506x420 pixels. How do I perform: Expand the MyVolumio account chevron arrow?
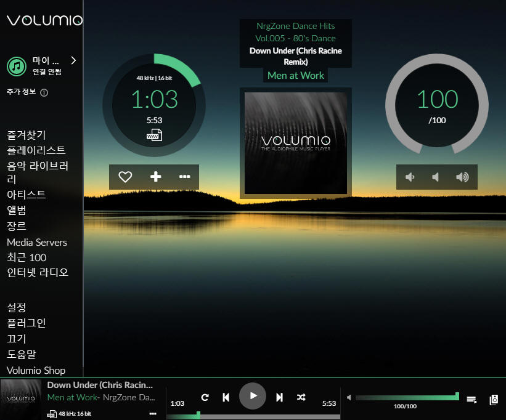pyautogui.click(x=73, y=60)
